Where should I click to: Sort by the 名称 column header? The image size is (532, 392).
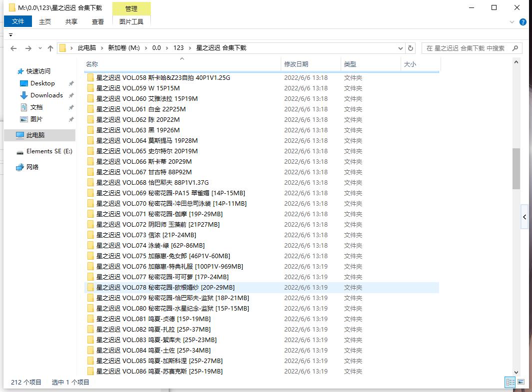[182, 64]
